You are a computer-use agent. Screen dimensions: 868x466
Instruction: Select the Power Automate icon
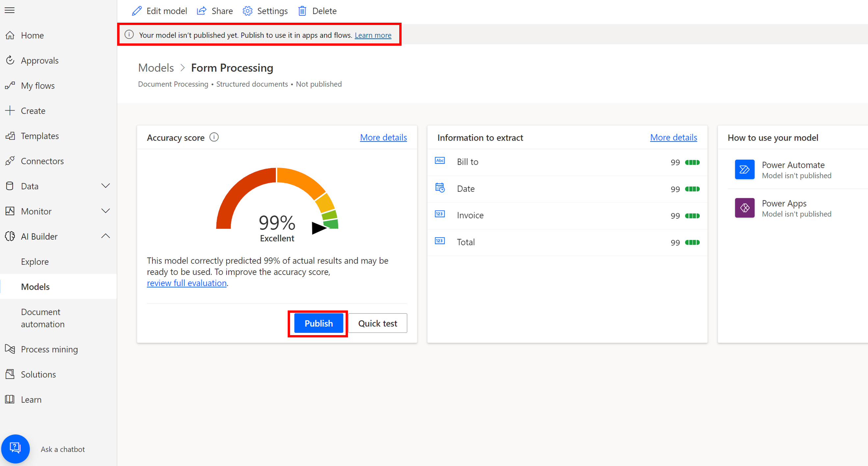[745, 169]
